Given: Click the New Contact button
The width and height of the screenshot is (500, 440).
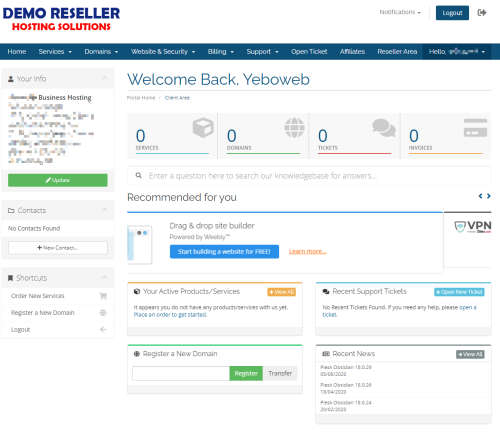Looking at the screenshot, I should point(58,248).
